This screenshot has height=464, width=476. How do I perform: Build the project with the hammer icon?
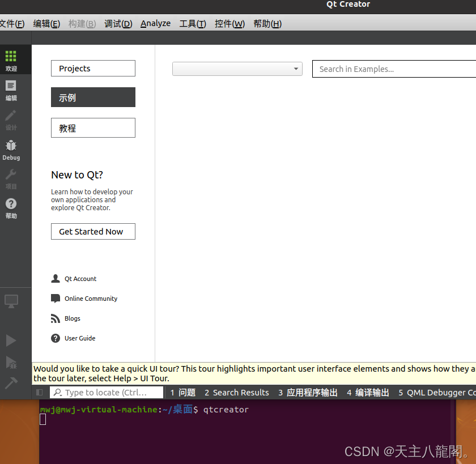click(x=11, y=382)
